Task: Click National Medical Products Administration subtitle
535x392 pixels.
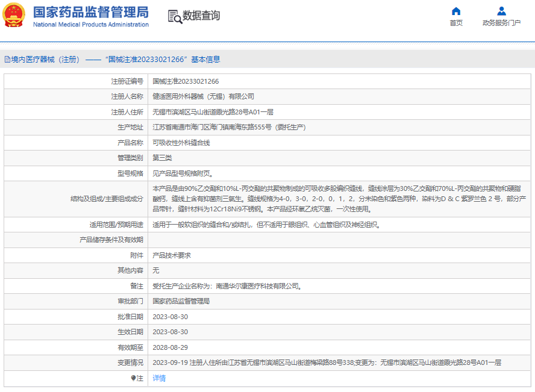Action: click(x=91, y=25)
